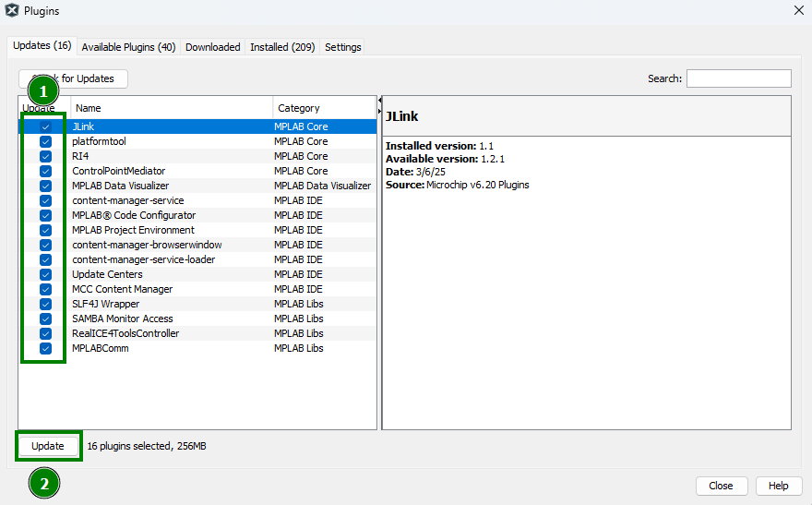Select MPLAB Project Environment name
This screenshot has width=812, height=505.
pos(133,230)
